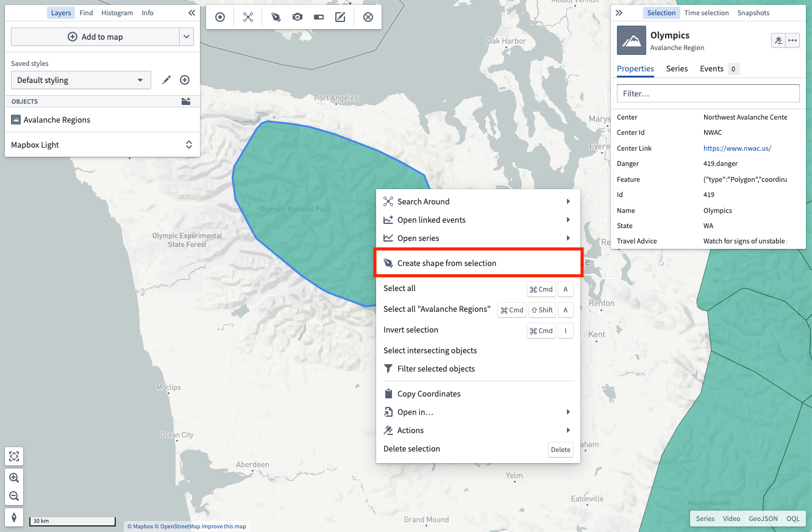Image resolution: width=812 pixels, height=532 pixels.
Task: Edit saved style with pencil icon
Action: [x=166, y=80]
